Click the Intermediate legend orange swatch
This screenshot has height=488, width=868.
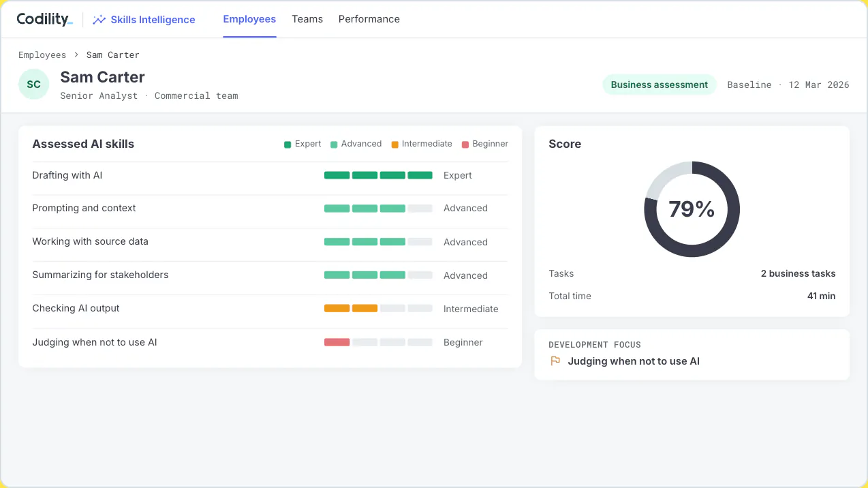tap(394, 144)
